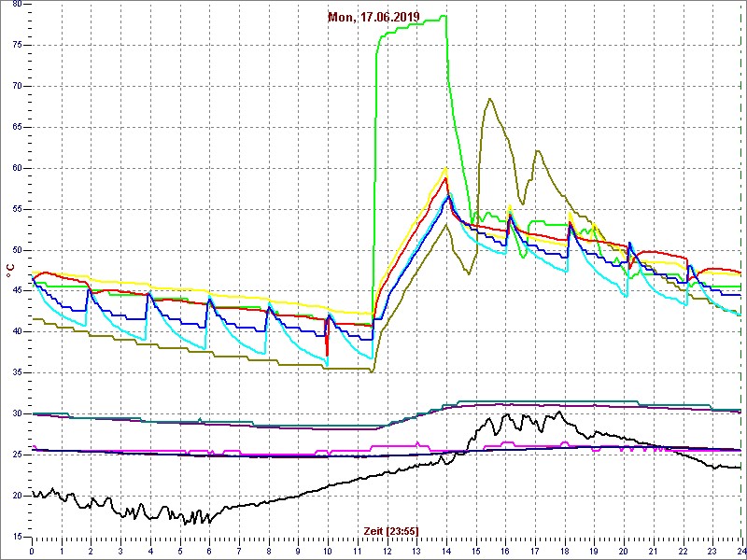
Task: Click hour 6 on the time axis
Action: click(x=209, y=551)
